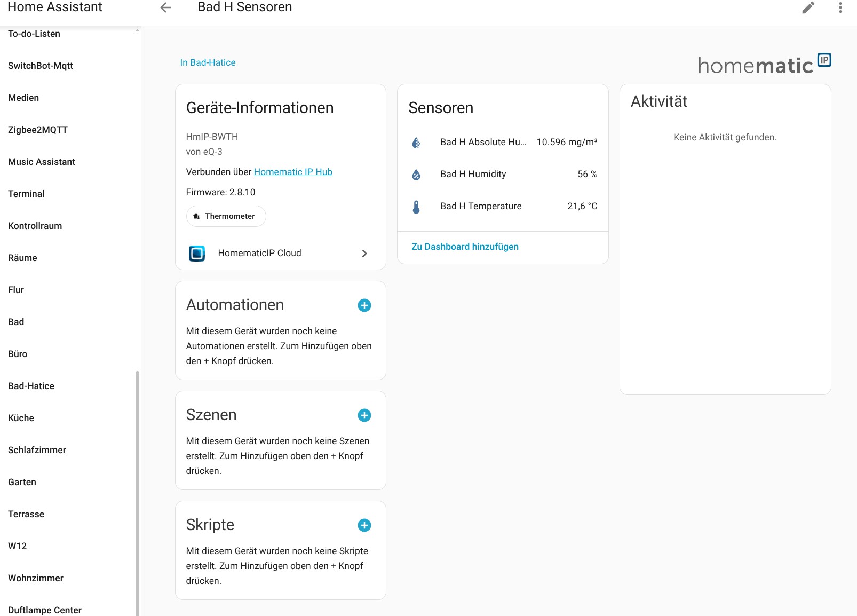Follow the In Bad-Hatice area link

[208, 62]
